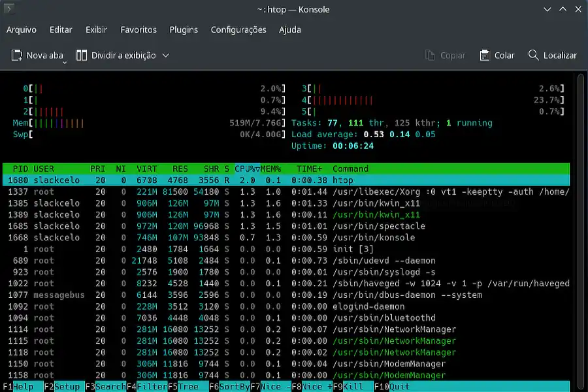
Task: Click the Dividir a exibição split view icon
Action: [82, 56]
